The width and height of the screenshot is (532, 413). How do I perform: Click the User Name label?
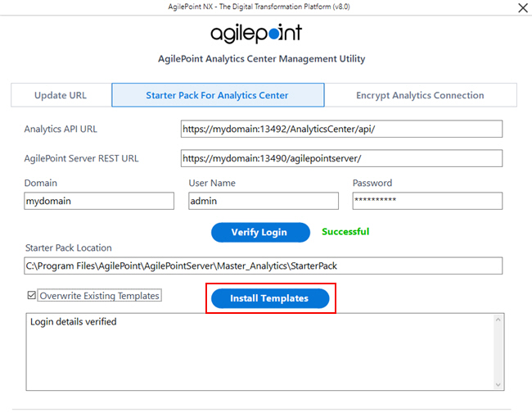(212, 183)
